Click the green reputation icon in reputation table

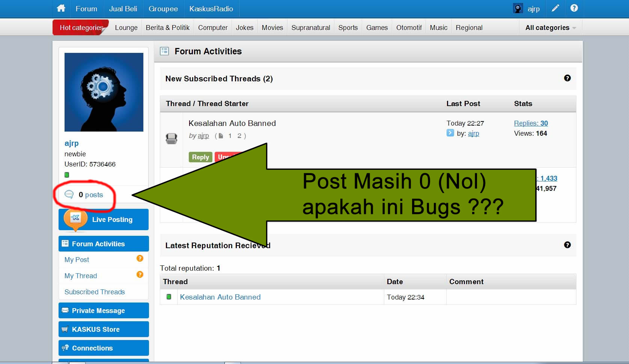(169, 297)
